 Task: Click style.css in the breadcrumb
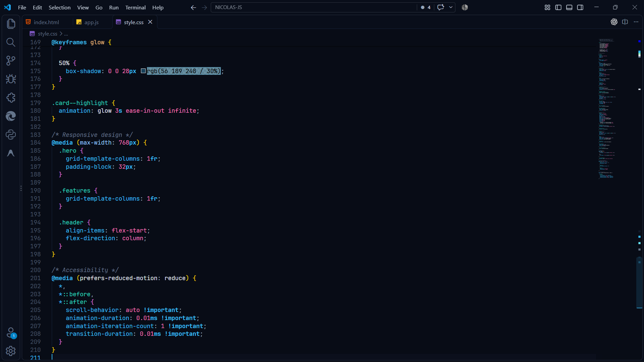pyautogui.click(x=47, y=34)
